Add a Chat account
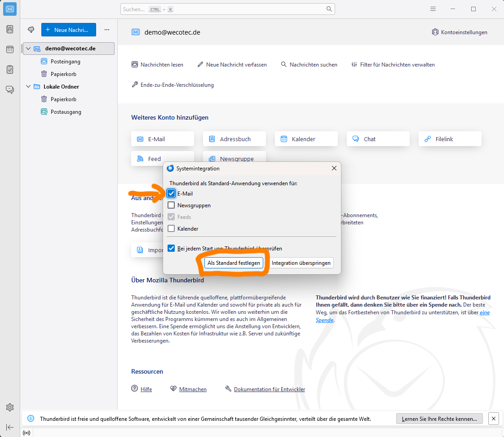 tap(378, 138)
